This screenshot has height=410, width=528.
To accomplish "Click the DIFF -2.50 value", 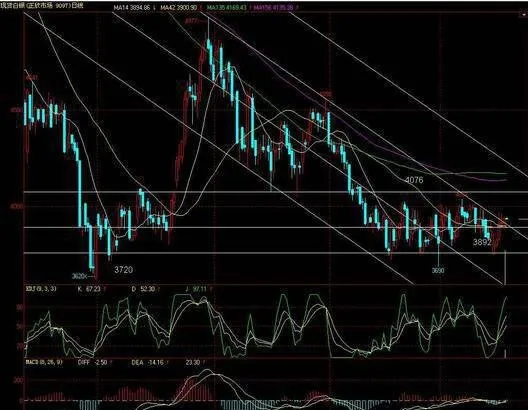I will pyautogui.click(x=92, y=363).
